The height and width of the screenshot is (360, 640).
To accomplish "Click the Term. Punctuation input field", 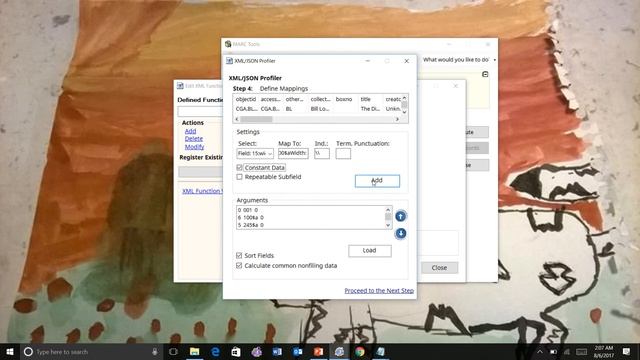I will click(343, 153).
